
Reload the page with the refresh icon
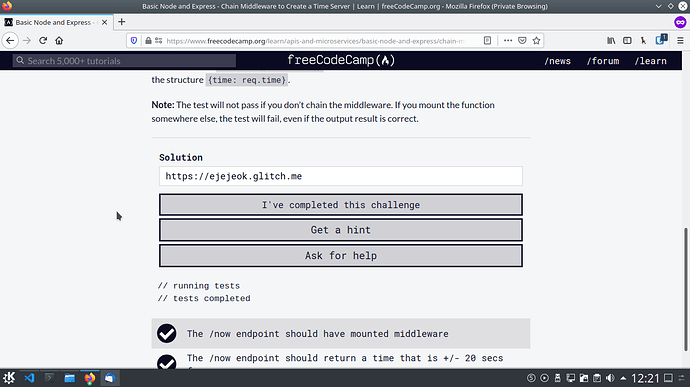click(x=43, y=41)
